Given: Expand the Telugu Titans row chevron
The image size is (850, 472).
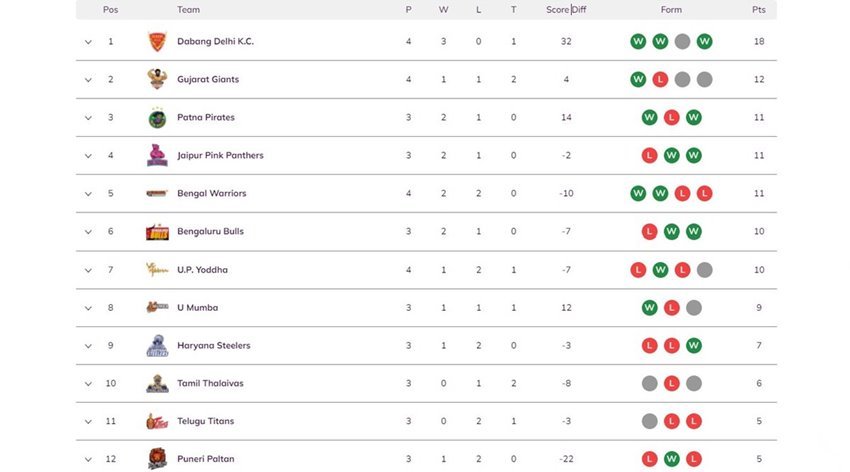Looking at the screenshot, I should pos(88,422).
